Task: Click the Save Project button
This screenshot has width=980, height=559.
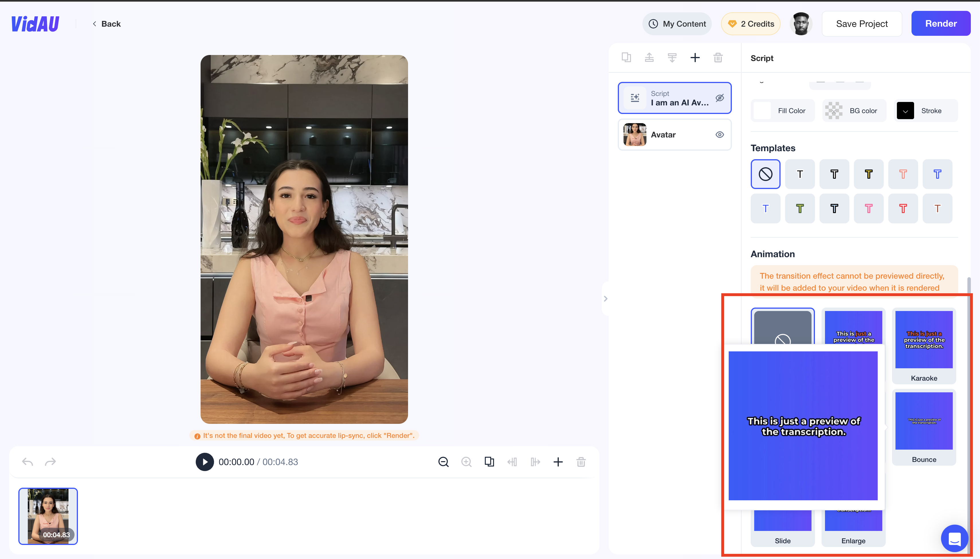Action: pyautogui.click(x=862, y=23)
